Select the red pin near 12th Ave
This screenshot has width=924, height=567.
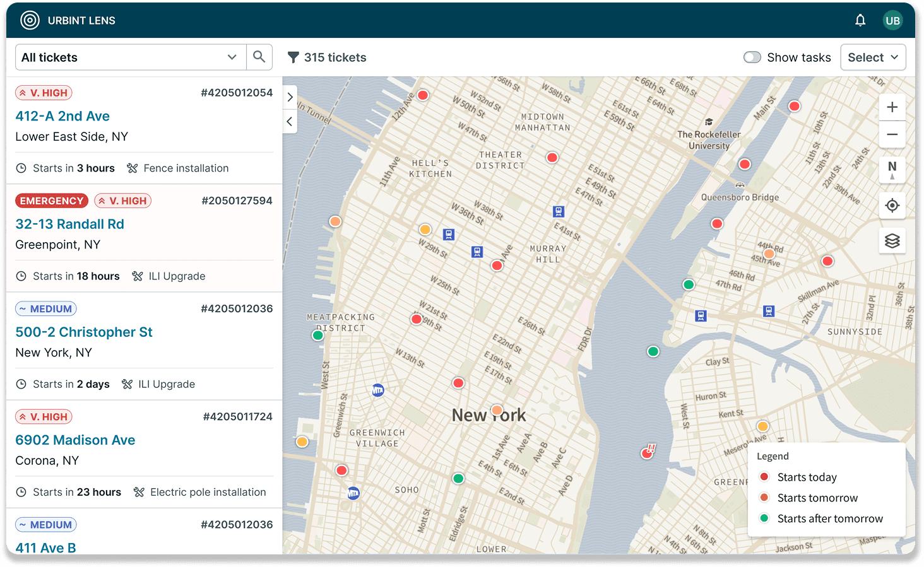(423, 95)
